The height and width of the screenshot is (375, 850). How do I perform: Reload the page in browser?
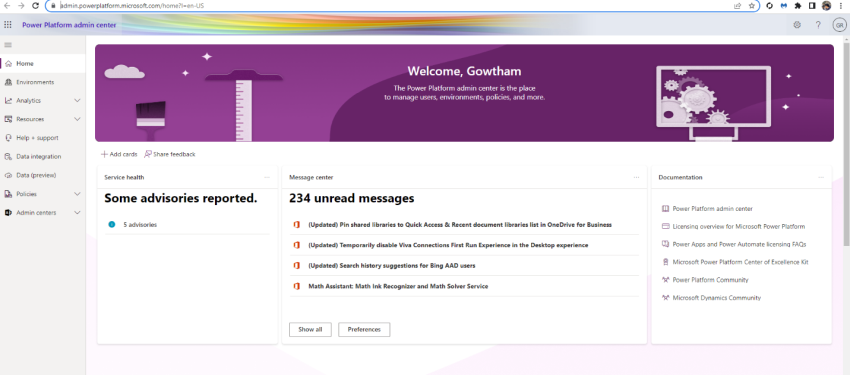pyautogui.click(x=35, y=5)
